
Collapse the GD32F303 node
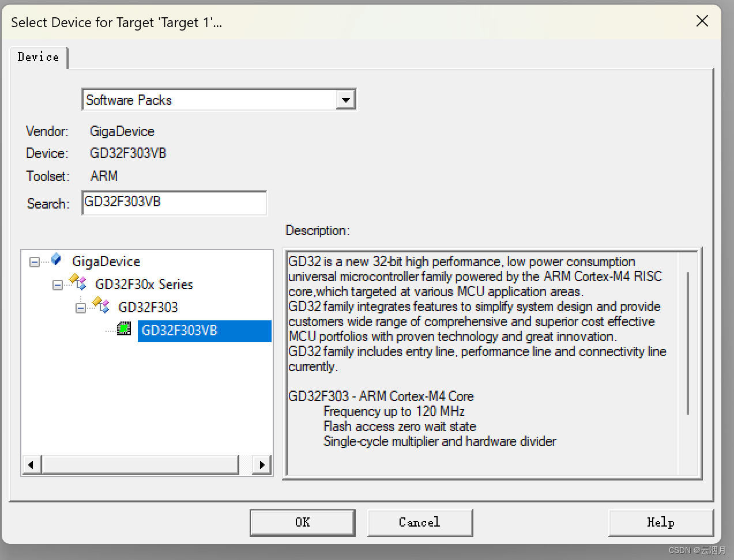coord(81,308)
